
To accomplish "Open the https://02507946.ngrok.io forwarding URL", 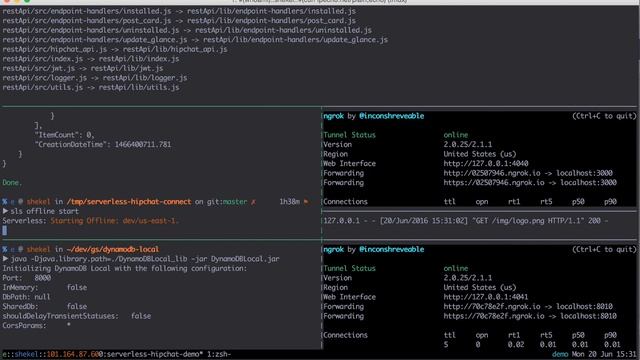I will point(494,182).
